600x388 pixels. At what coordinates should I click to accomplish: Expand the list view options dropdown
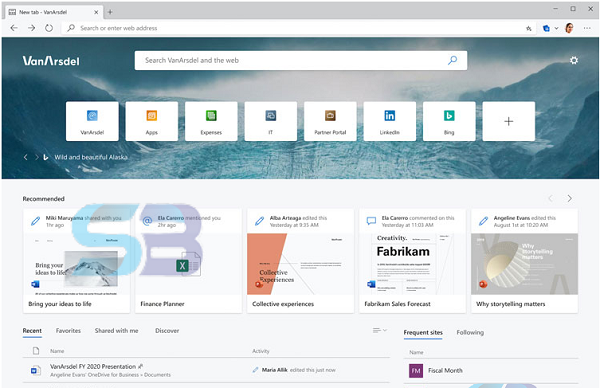point(380,330)
